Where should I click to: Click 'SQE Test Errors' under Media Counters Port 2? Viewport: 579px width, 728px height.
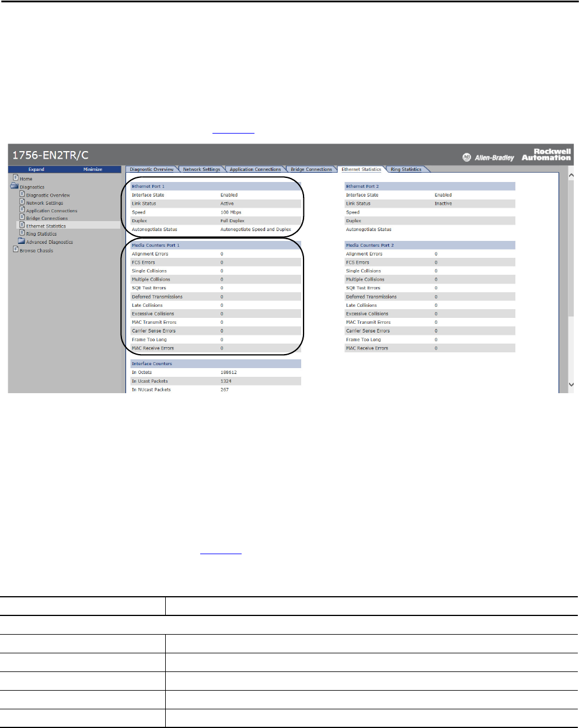(x=363, y=288)
